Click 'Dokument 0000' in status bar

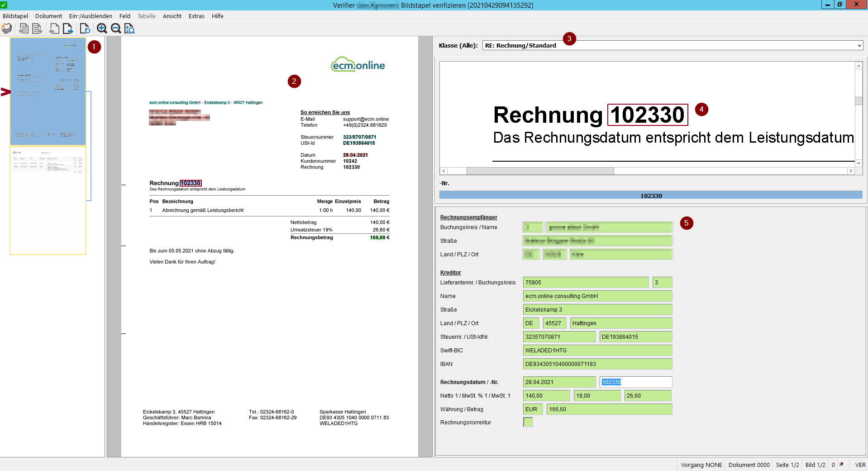pos(749,465)
